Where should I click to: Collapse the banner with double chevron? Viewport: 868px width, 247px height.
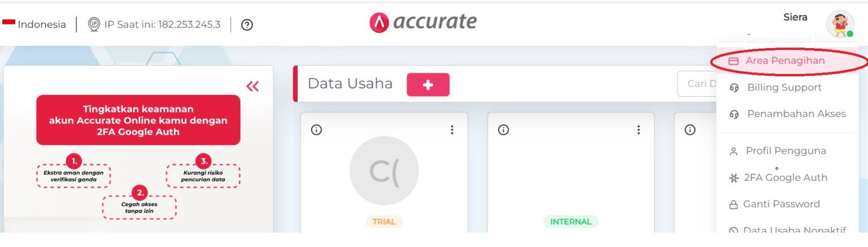coord(253,86)
